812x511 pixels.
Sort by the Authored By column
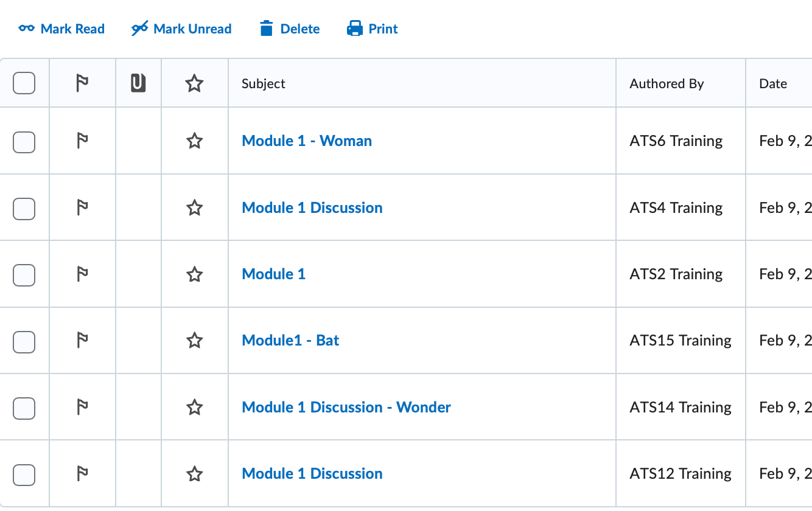click(x=667, y=83)
